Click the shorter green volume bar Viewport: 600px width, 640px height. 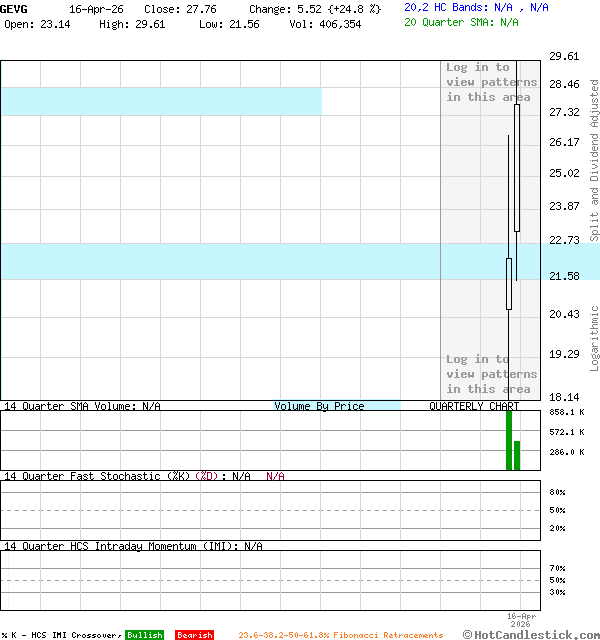(x=517, y=455)
